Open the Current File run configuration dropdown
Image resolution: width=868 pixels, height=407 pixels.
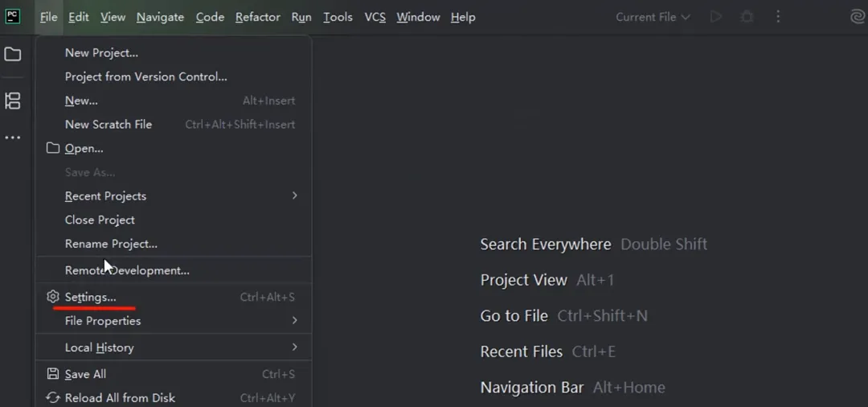[x=653, y=17]
